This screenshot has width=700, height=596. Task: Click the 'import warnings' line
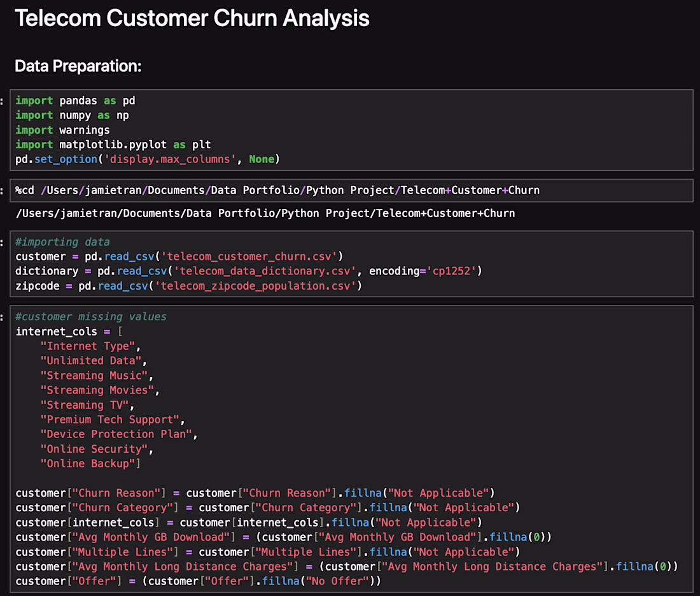pos(62,130)
